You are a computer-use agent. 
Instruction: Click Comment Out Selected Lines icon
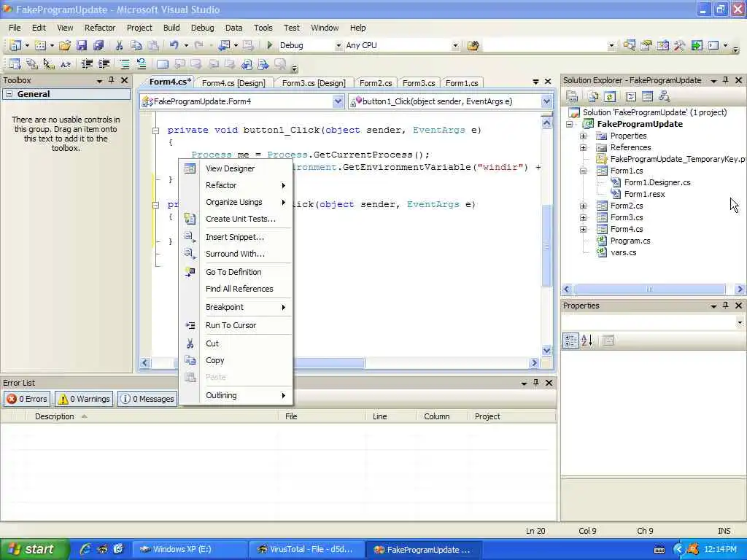click(124, 64)
